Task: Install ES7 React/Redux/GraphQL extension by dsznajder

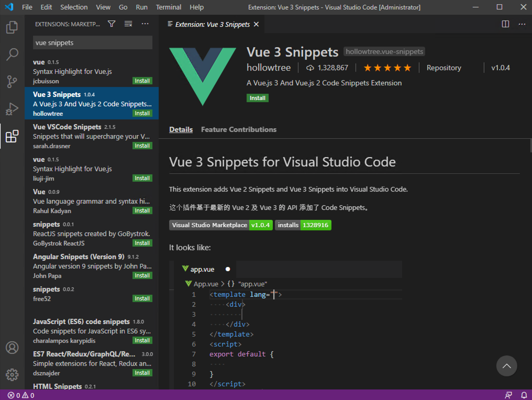Action: tap(142, 373)
